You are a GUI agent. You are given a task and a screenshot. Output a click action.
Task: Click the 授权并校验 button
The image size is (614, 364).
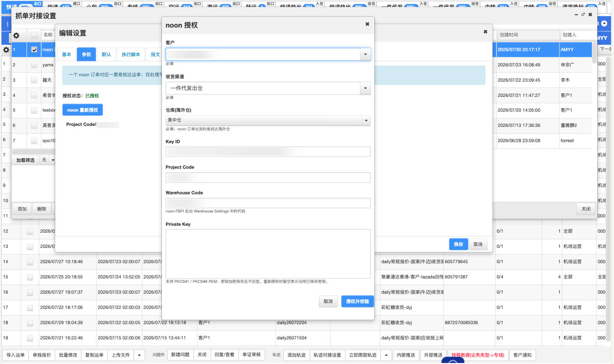click(x=357, y=302)
